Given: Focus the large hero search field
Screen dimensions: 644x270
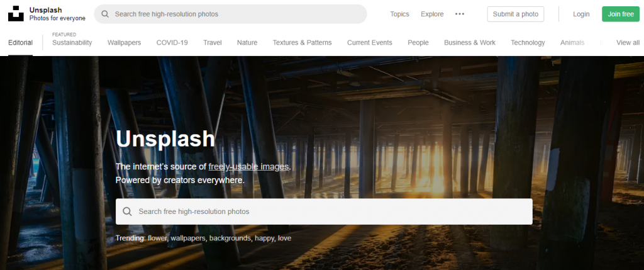Looking at the screenshot, I should 324,211.
